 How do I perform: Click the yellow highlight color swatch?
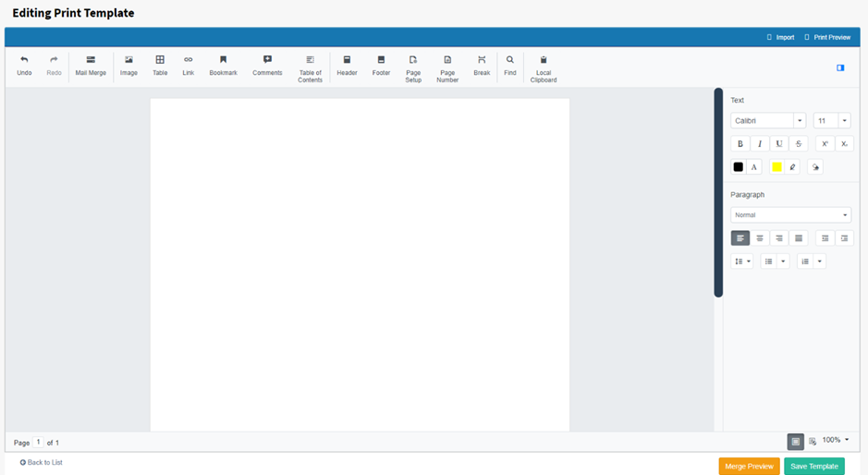(776, 166)
